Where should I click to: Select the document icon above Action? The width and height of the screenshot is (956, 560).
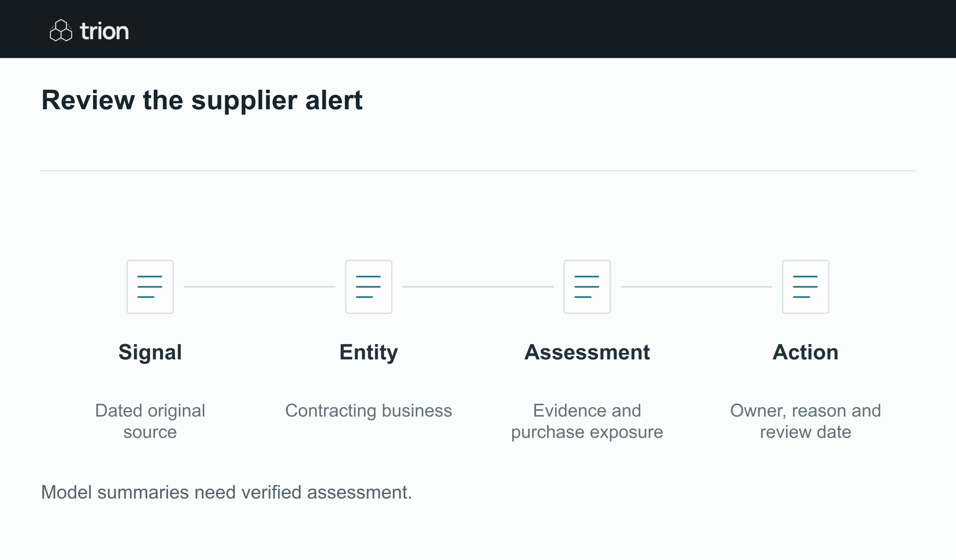[x=806, y=287]
